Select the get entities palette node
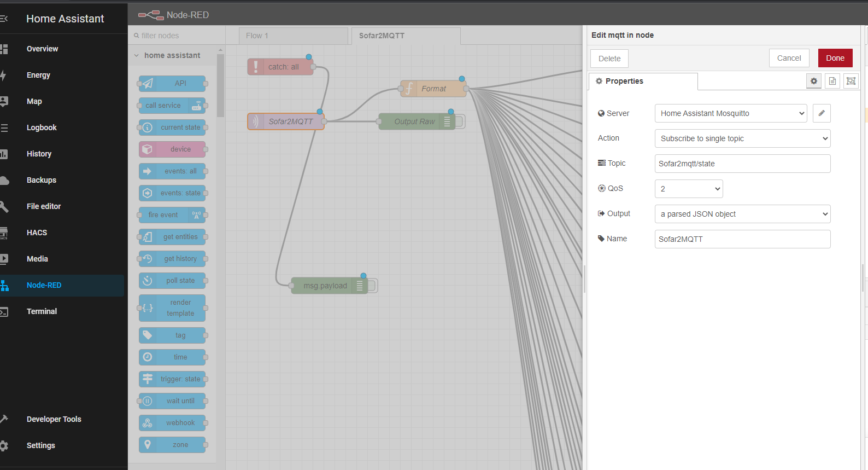Image resolution: width=868 pixels, height=470 pixels. pyautogui.click(x=172, y=237)
